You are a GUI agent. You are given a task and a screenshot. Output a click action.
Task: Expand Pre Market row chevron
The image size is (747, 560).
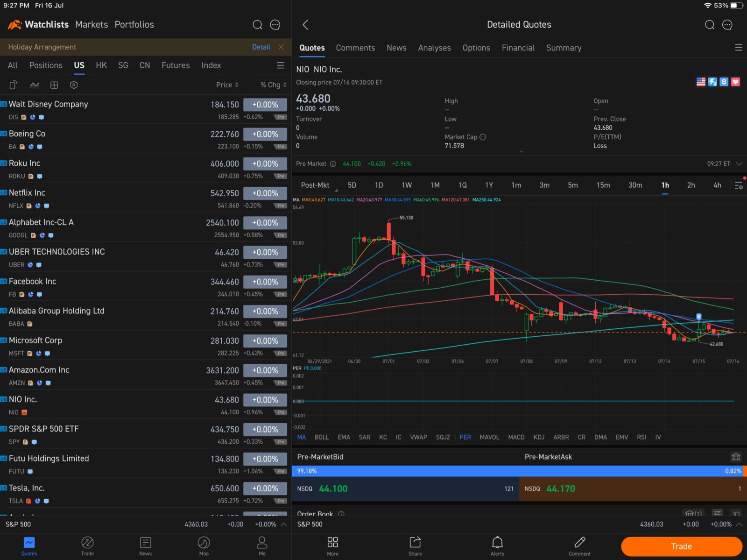pos(739,164)
